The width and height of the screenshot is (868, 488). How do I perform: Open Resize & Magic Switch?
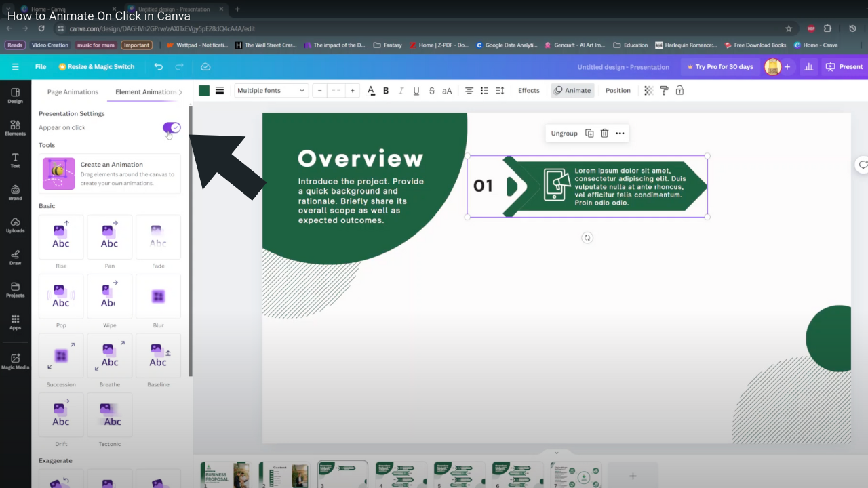pos(96,66)
